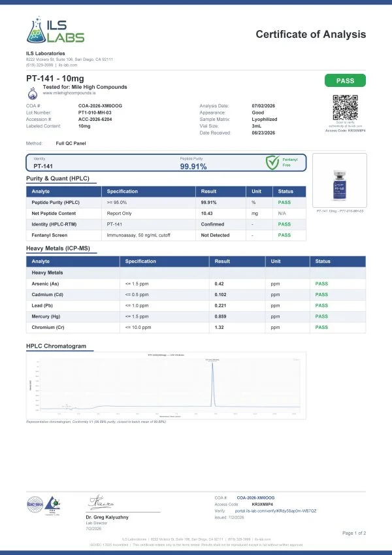Screen dimensions: 392x555
Task: Click the N/A status in Net Peptide row
Action: coord(282,213)
